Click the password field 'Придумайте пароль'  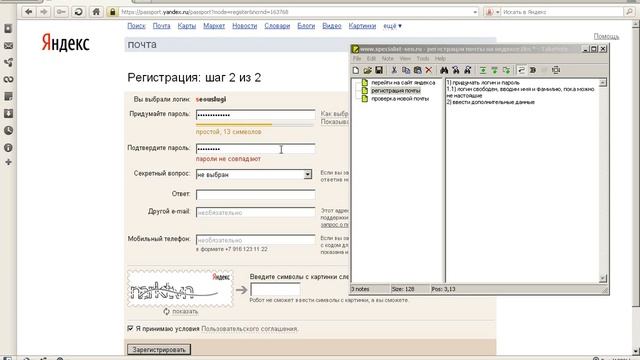tap(256, 115)
